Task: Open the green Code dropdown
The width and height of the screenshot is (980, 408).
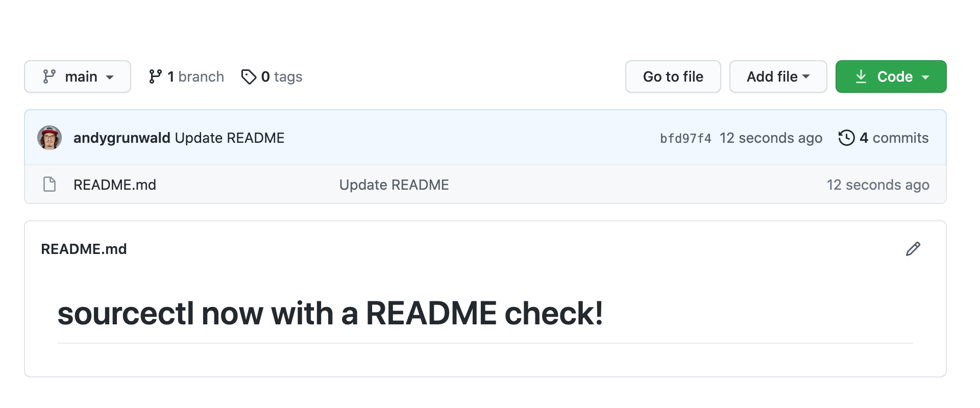Action: (x=891, y=76)
